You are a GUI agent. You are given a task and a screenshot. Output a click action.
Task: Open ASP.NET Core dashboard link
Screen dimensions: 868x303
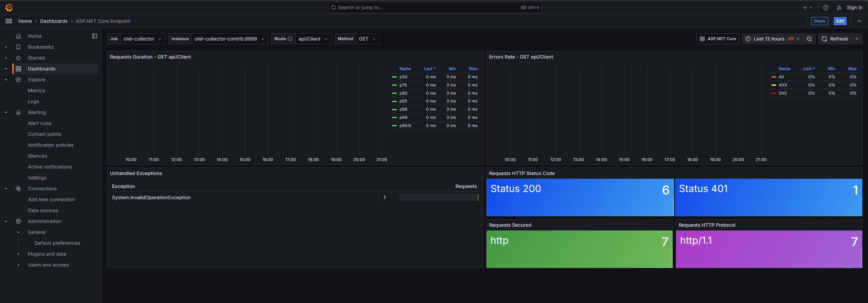tap(718, 39)
